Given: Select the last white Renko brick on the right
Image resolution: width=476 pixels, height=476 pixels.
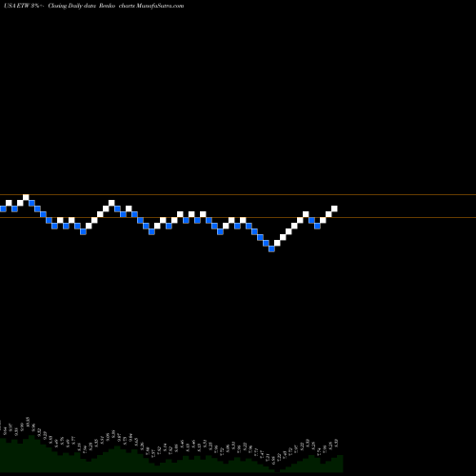Looking at the screenshot, I should point(334,208).
